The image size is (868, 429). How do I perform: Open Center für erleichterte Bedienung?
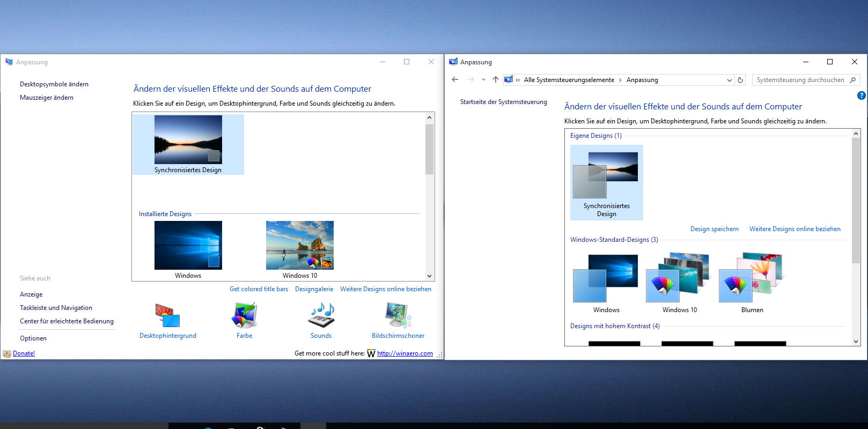coord(67,321)
